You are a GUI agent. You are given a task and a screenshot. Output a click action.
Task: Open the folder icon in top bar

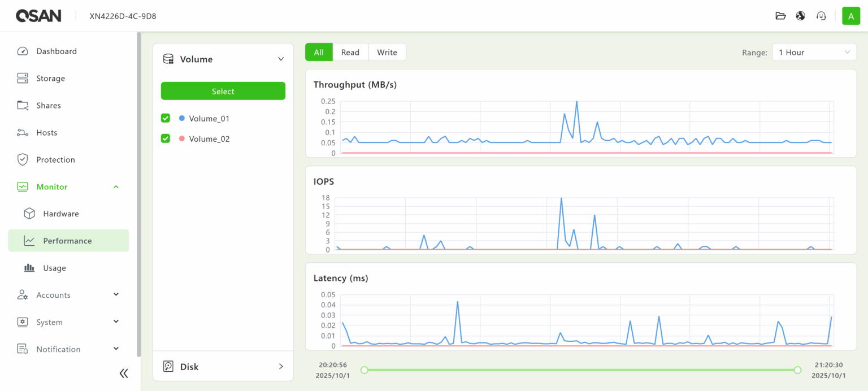tap(780, 16)
